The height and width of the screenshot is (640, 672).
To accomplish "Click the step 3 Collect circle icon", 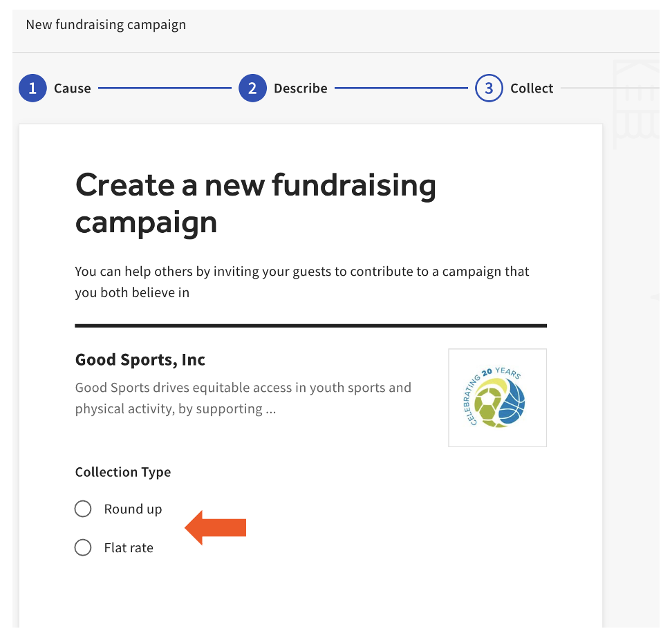I will [489, 88].
